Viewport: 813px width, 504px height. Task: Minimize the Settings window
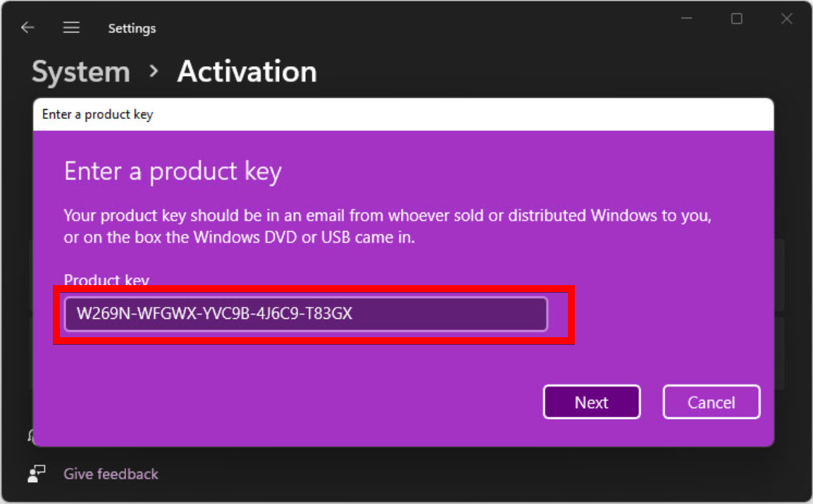point(686,19)
